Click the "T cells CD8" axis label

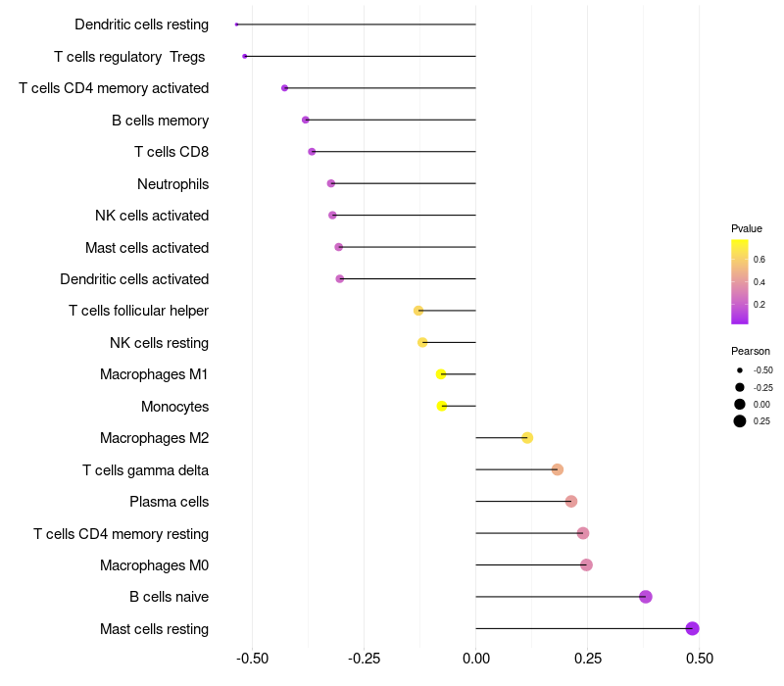171,152
